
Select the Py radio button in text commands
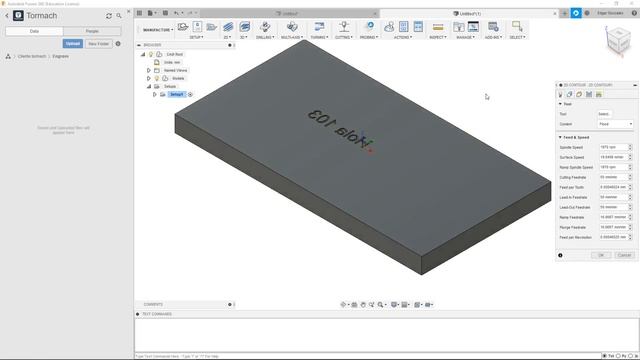point(618,356)
